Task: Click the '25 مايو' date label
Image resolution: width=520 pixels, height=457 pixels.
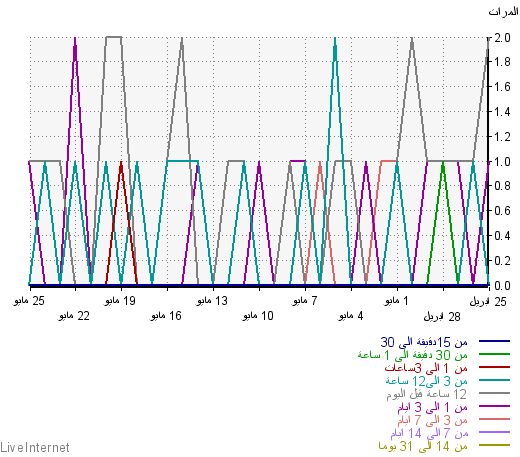Action: (x=29, y=301)
